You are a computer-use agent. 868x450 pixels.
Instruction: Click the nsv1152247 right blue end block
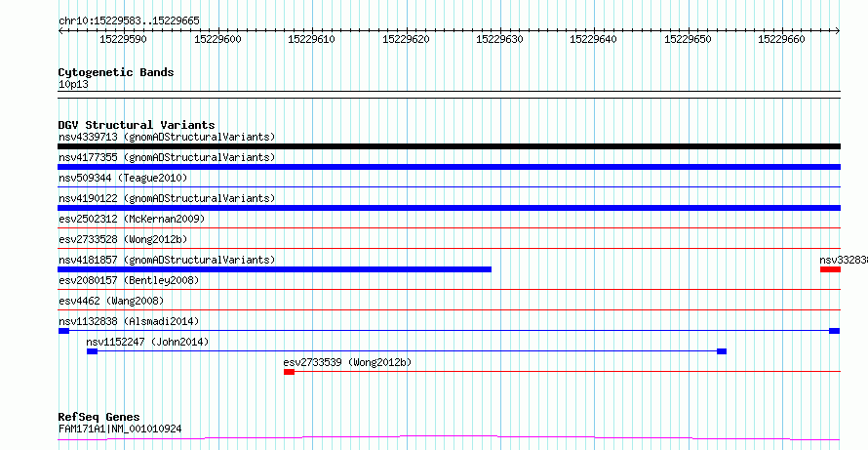(722, 351)
